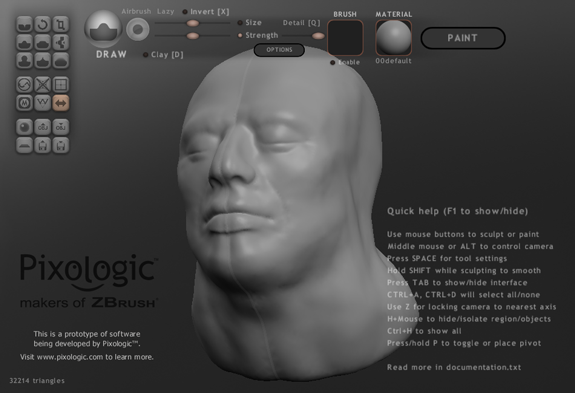Select the Crease sculpting tool
Image resolution: width=575 pixels, height=393 pixels.
(x=25, y=25)
